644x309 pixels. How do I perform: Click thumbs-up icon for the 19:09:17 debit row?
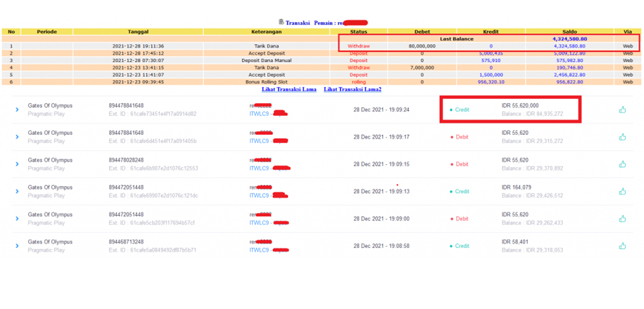[x=622, y=137]
